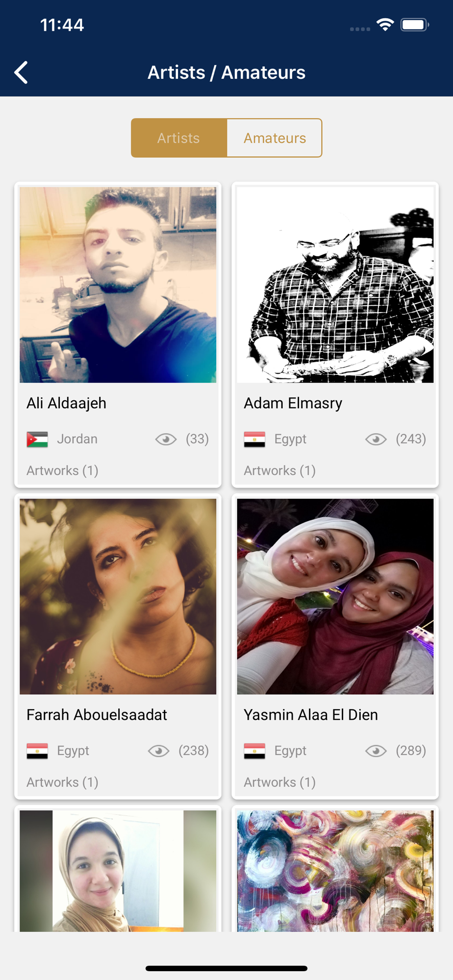Tap the eye views icon for Adam Elmasry
This screenshot has height=980, width=453.
coord(376,439)
